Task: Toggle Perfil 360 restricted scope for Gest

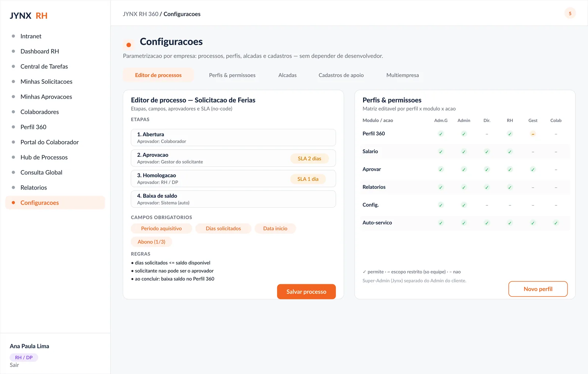Action: tap(533, 134)
